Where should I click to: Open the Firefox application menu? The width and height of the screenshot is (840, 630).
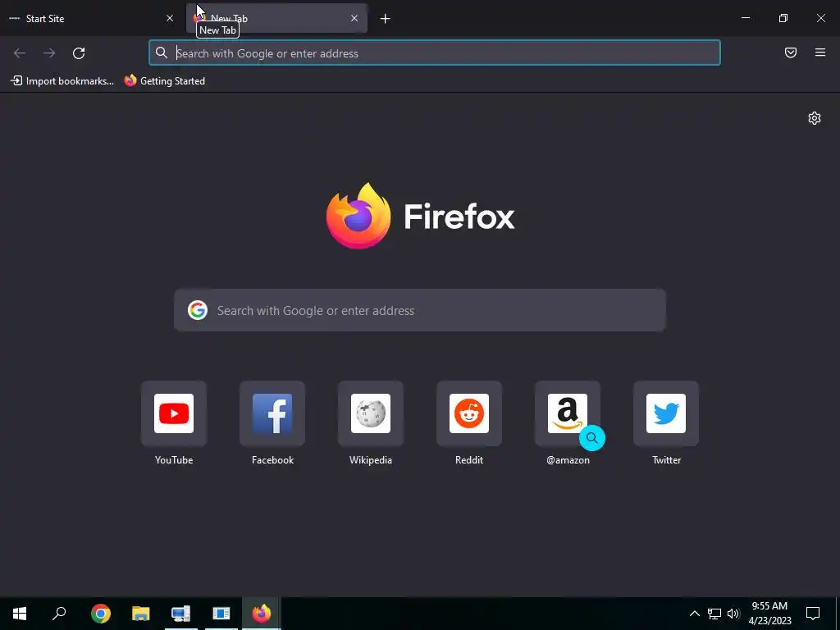click(x=820, y=52)
